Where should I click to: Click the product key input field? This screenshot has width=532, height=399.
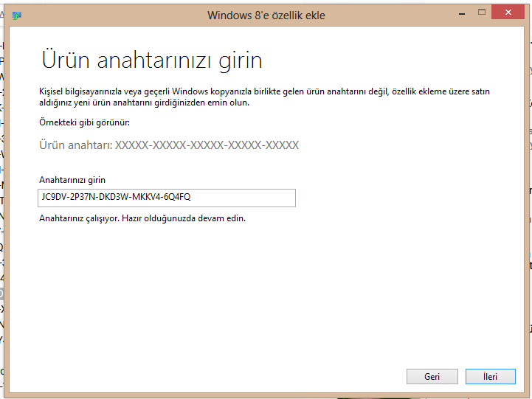click(x=167, y=198)
